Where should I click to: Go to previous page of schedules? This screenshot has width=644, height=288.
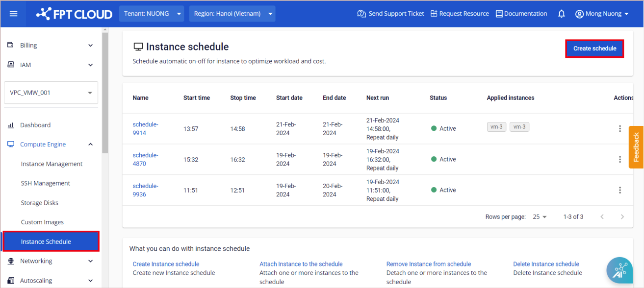(602, 216)
